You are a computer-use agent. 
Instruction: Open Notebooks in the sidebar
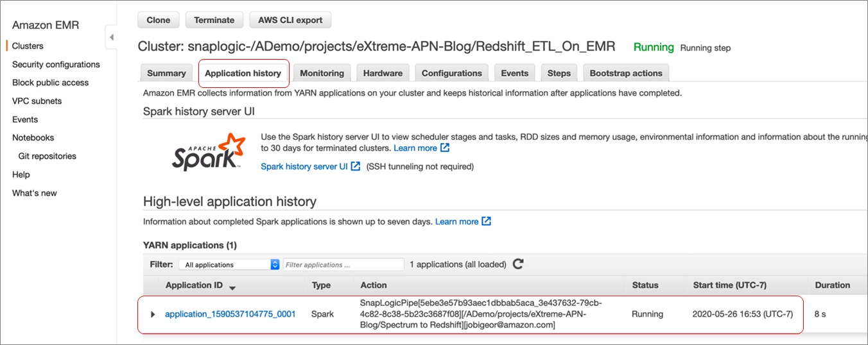click(33, 137)
